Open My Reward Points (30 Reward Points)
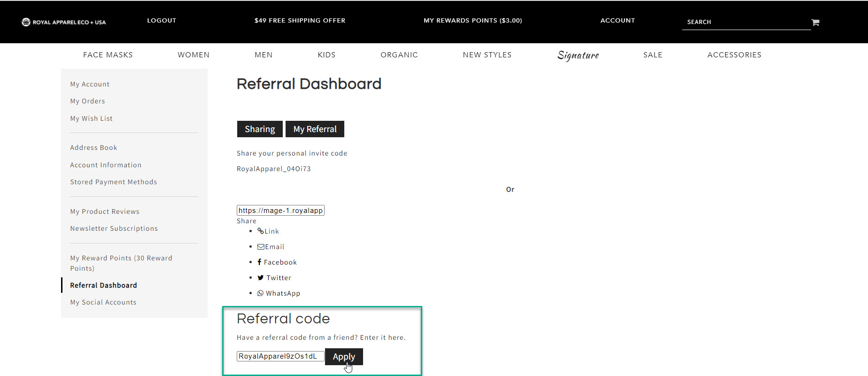 121,263
